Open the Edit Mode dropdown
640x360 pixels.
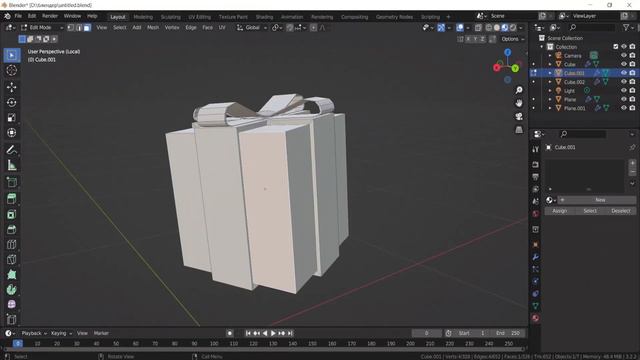tap(42, 27)
